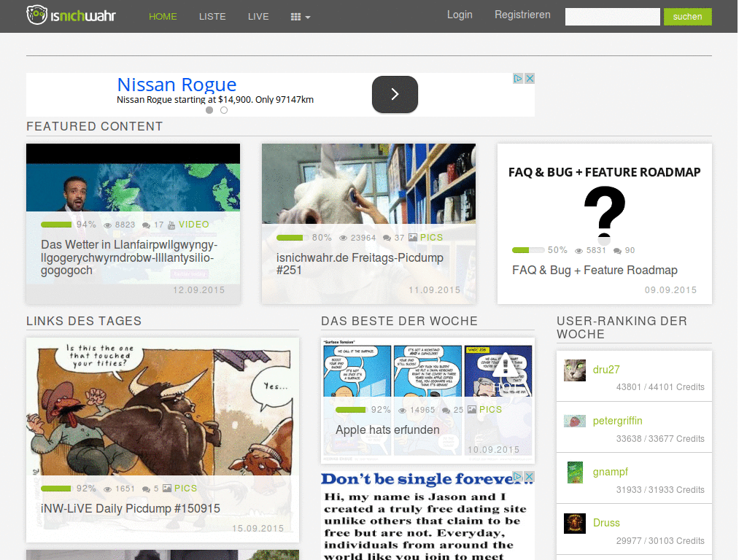Image resolution: width=747 pixels, height=560 pixels.
Task: Click the comments icon beside 17
Action: click(146, 225)
